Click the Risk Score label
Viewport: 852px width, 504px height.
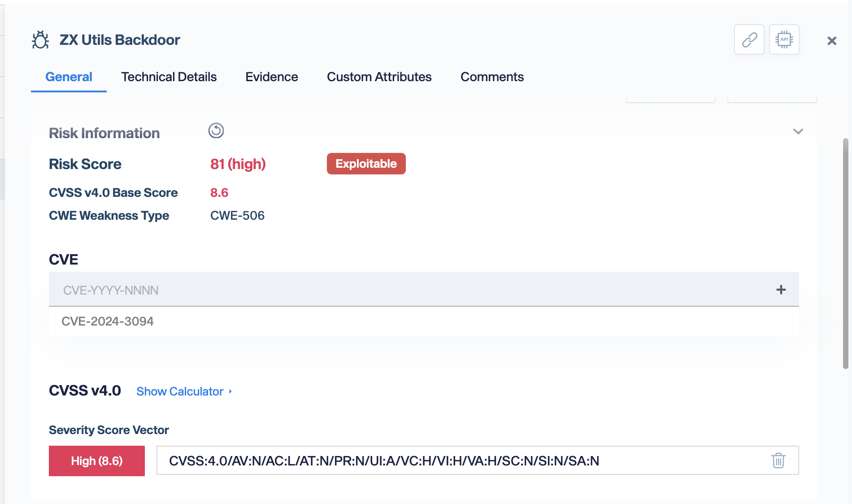85,164
